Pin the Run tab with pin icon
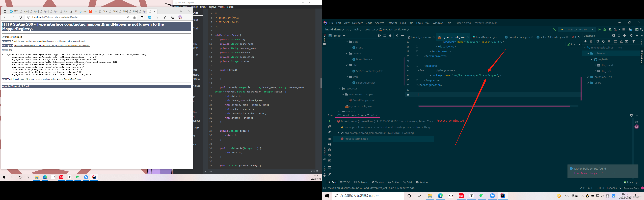 point(330,174)
